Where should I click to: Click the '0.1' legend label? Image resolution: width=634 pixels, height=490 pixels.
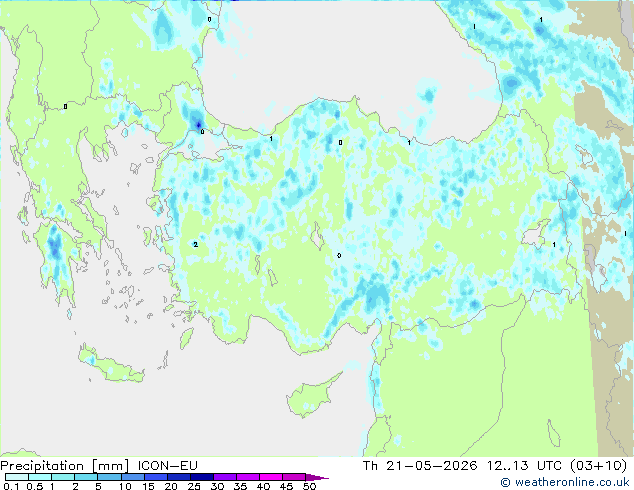(11, 486)
